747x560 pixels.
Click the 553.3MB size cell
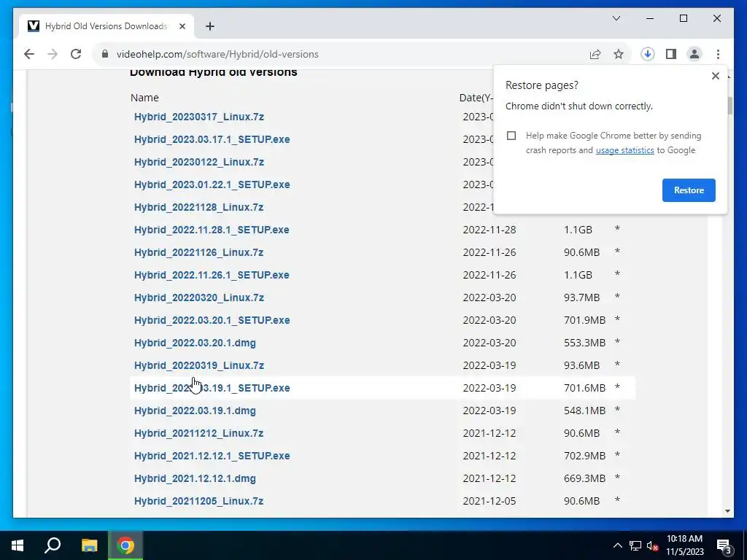pyautogui.click(x=584, y=343)
